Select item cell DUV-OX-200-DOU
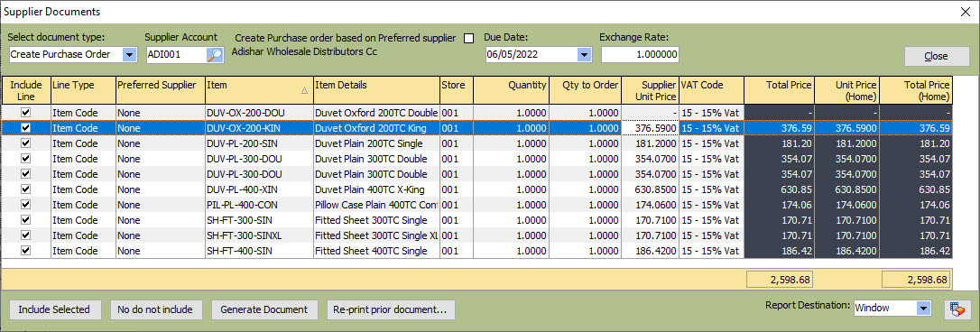This screenshot has height=332, width=980. click(x=259, y=113)
